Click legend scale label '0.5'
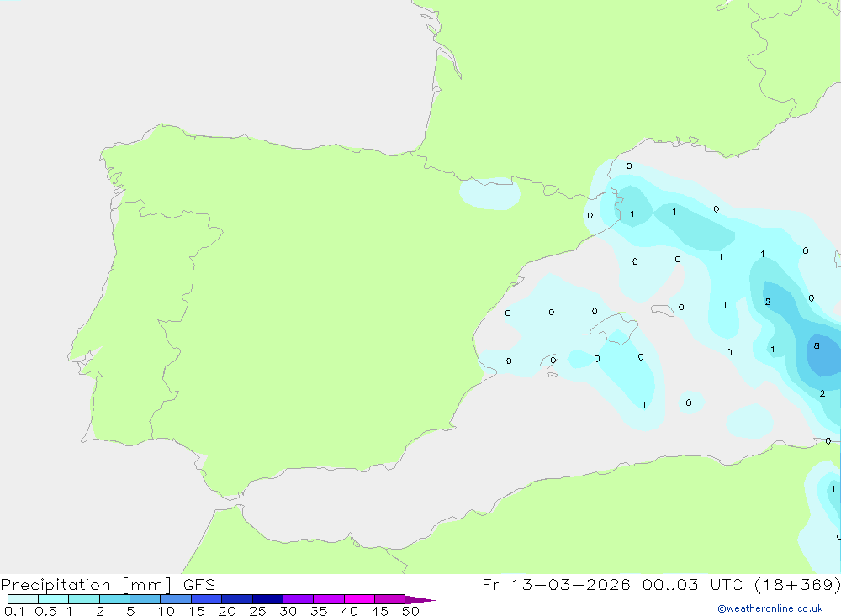Image resolution: width=841 pixels, height=616 pixels. point(45,611)
